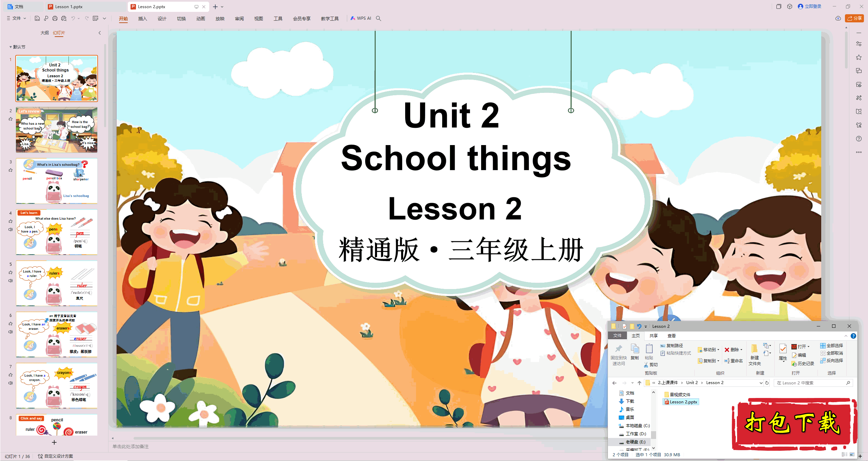This screenshot has height=461, width=868.
Task: Toggle the tab display-mode icon on Lesson 2.pptx tab
Action: pyautogui.click(x=196, y=7)
